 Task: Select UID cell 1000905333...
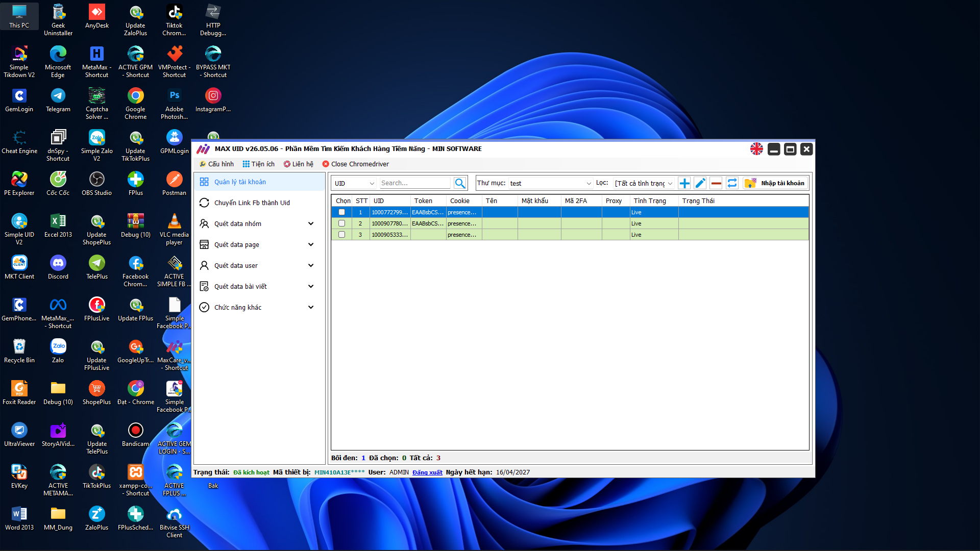click(390, 235)
